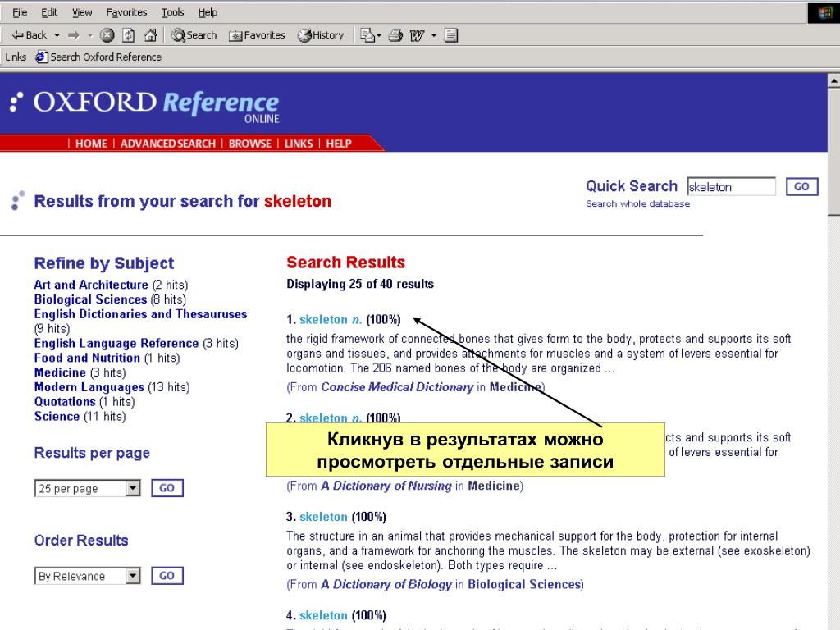The height and width of the screenshot is (630, 840).
Task: Open the Help menu in the menu bar
Action: 208,12
